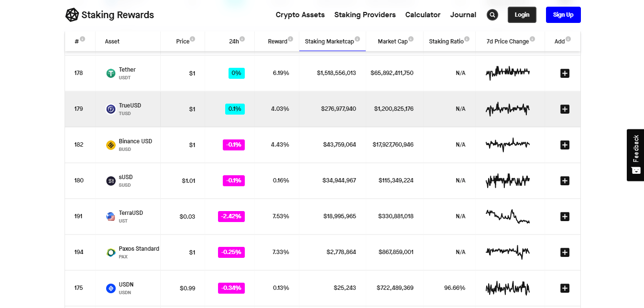Click Paxos Standard's -0.25% change badge
Viewport: 644px width, 308px height.
click(231, 252)
